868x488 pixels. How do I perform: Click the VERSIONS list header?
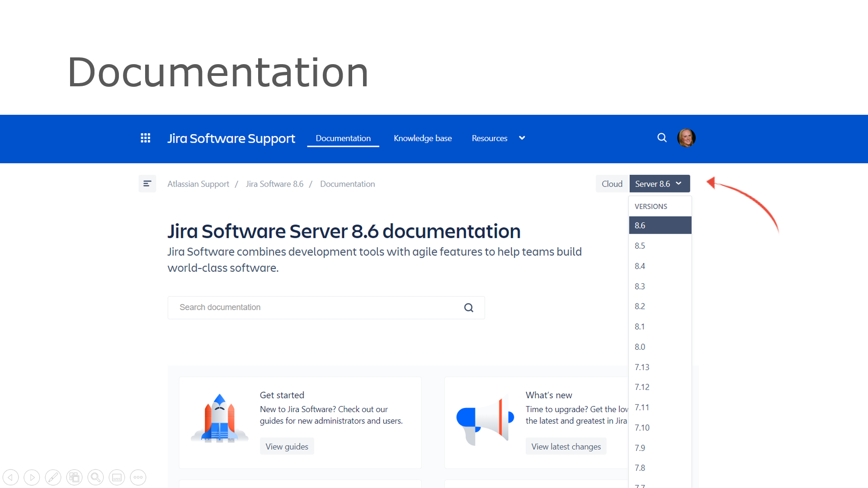(x=651, y=206)
